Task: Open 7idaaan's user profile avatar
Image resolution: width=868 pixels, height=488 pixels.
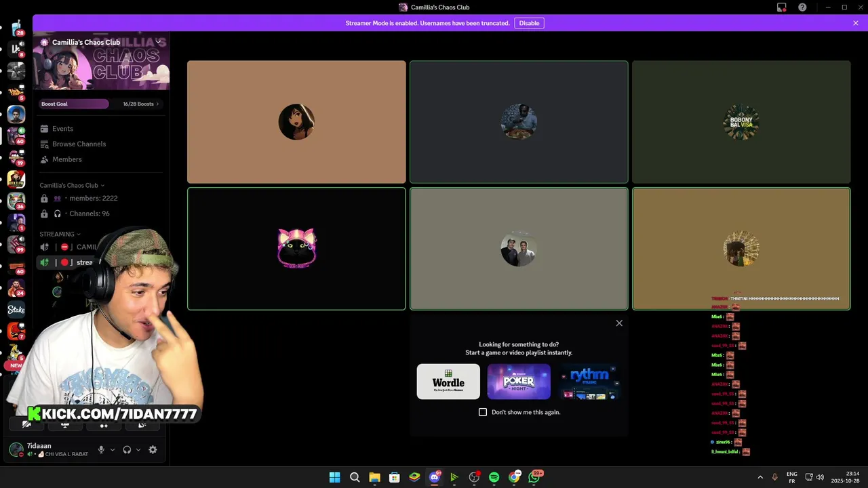Action: point(16,449)
